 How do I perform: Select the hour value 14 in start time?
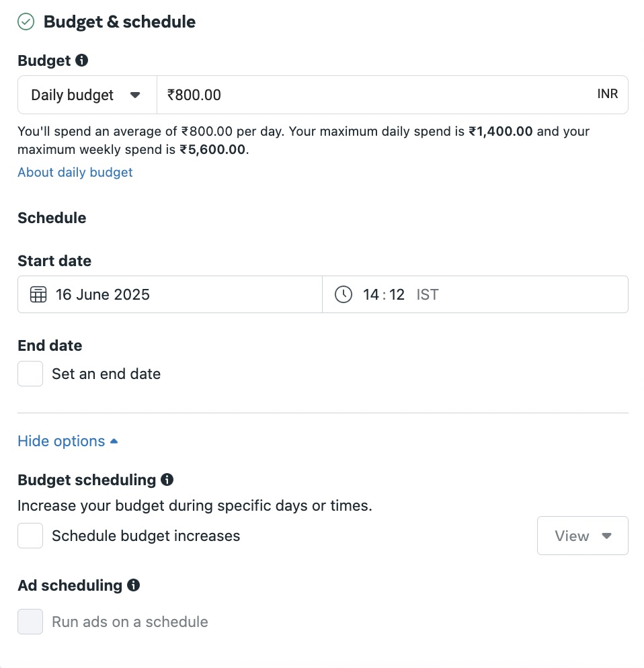371,294
